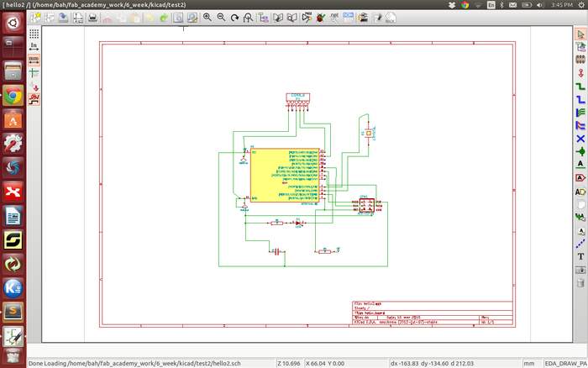Open page settings
This screenshot has width=588, height=368.
pos(78,18)
